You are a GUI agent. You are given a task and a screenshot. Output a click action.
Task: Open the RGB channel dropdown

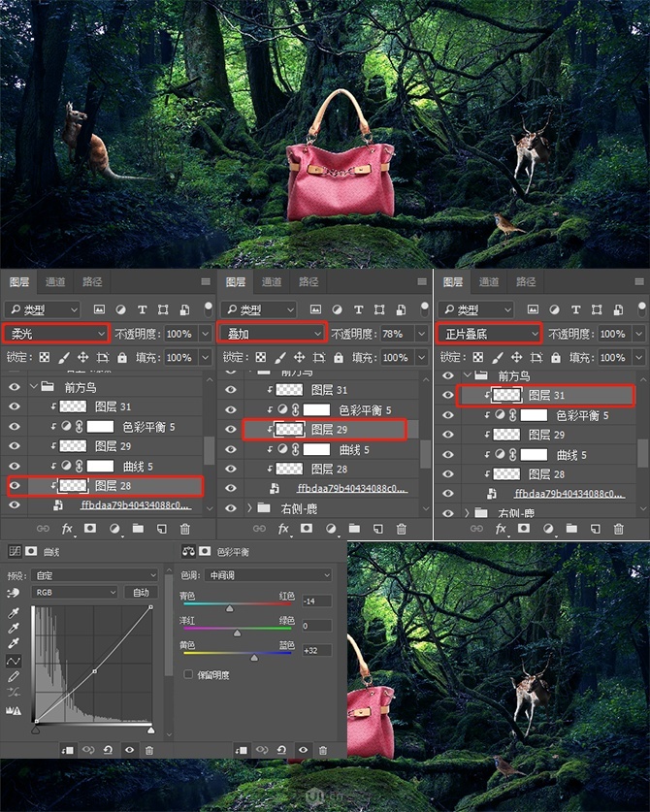pyautogui.click(x=75, y=593)
